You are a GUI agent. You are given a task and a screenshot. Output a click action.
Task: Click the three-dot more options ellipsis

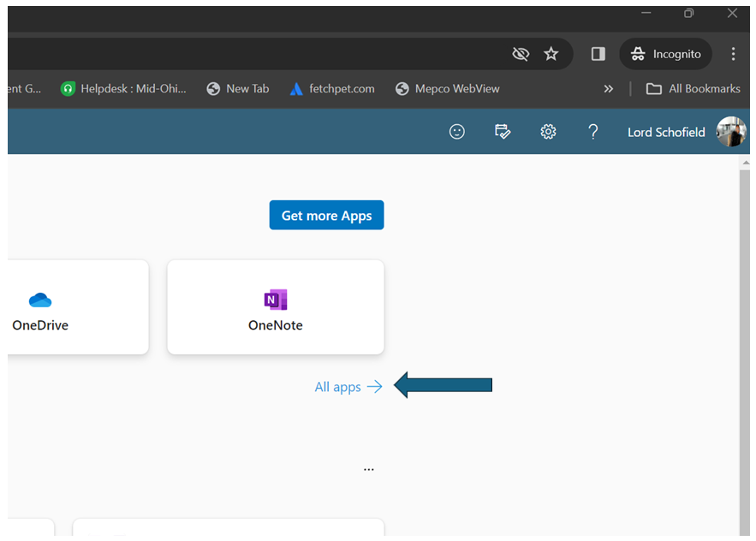tap(369, 469)
